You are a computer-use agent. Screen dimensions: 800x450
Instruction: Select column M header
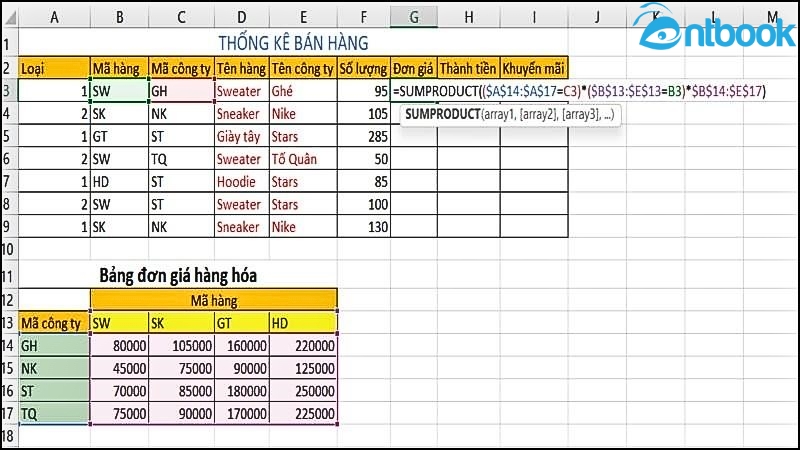click(x=773, y=19)
